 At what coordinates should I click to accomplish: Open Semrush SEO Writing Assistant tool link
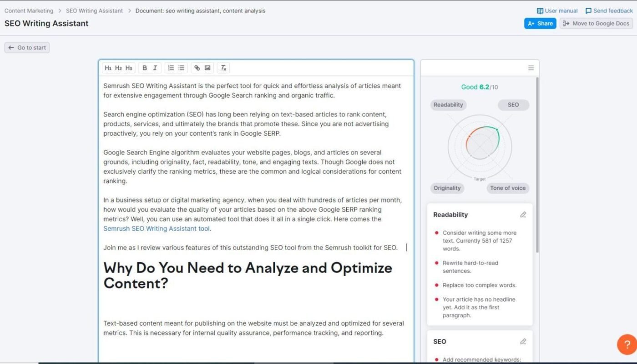(x=157, y=228)
